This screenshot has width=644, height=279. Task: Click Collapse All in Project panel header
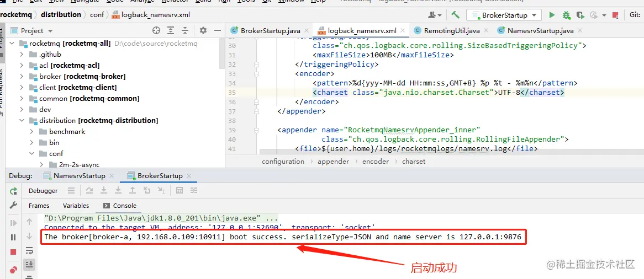click(185, 30)
